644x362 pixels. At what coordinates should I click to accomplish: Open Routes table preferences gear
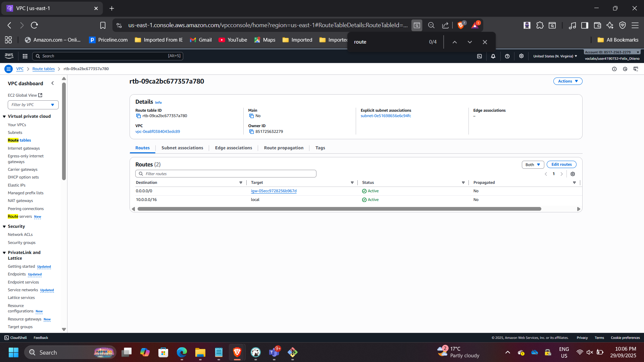point(573,174)
